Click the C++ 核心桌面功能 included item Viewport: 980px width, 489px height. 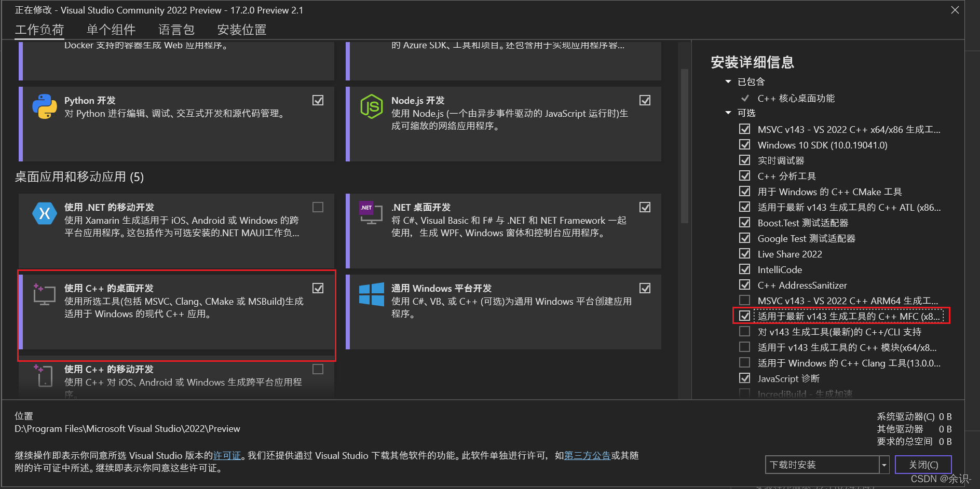point(796,98)
